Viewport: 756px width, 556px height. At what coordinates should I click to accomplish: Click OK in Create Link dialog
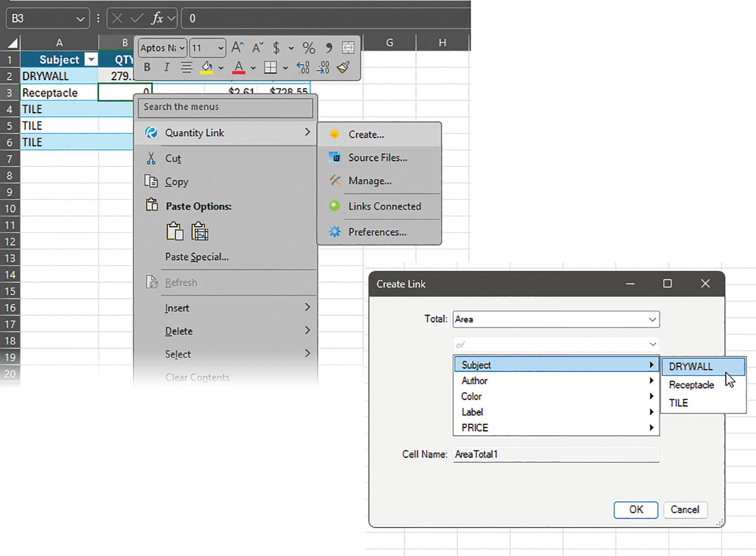(636, 509)
